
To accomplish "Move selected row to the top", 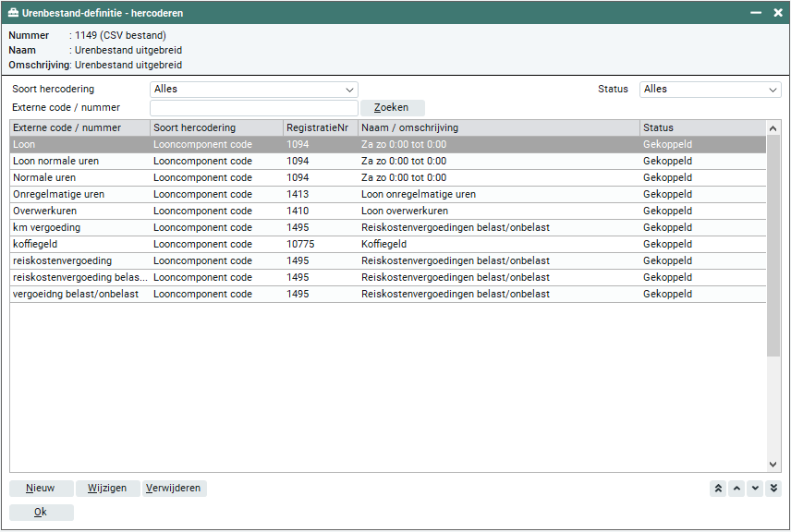I will 718,489.
